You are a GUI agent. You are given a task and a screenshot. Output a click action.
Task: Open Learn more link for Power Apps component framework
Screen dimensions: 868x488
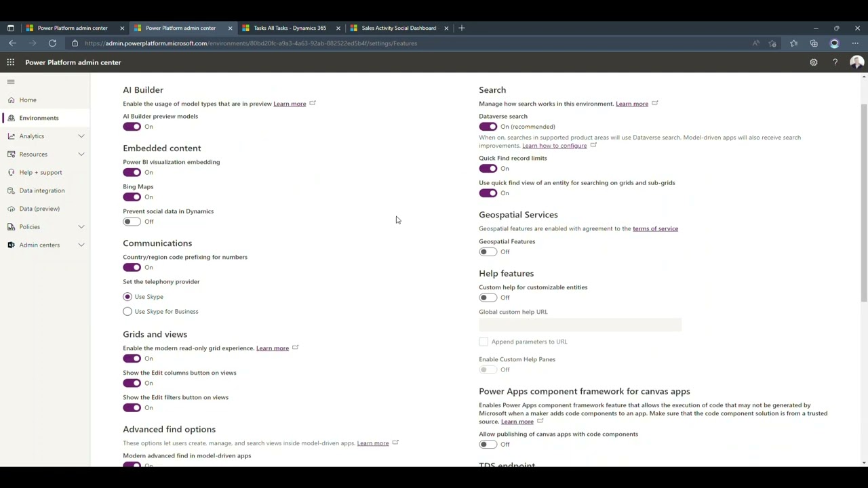[517, 422]
